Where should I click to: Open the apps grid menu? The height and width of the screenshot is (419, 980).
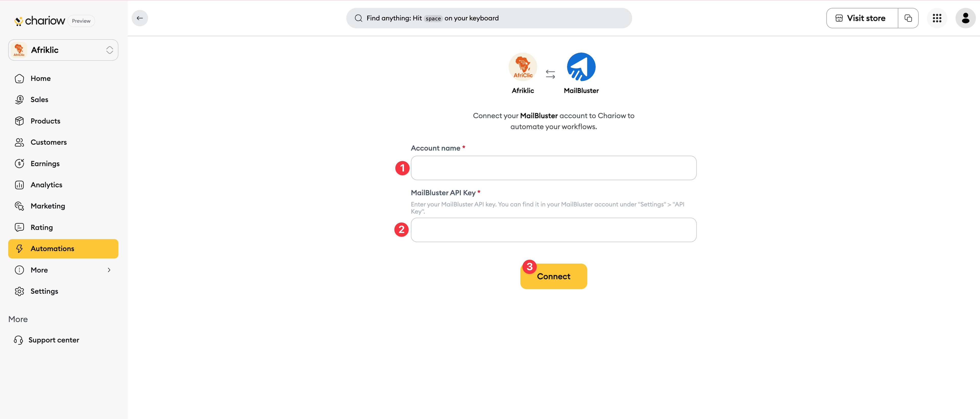(x=937, y=18)
